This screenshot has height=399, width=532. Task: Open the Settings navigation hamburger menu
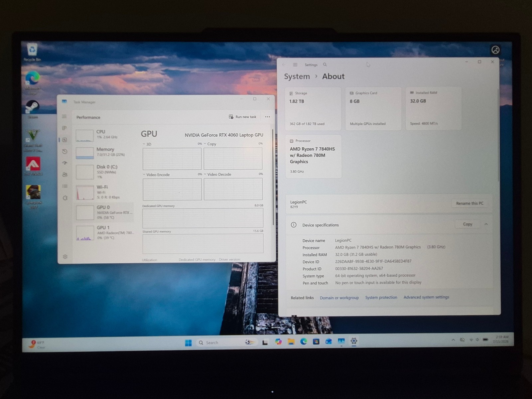295,65
